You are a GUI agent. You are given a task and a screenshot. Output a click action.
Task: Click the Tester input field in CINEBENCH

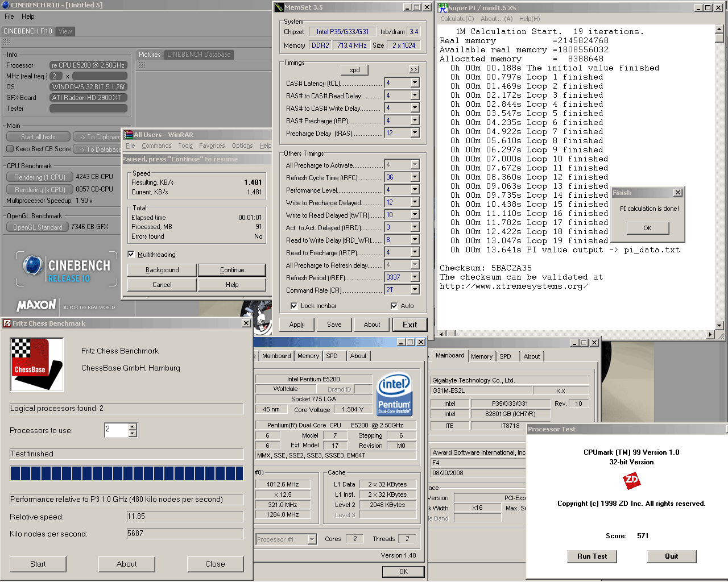[88, 109]
